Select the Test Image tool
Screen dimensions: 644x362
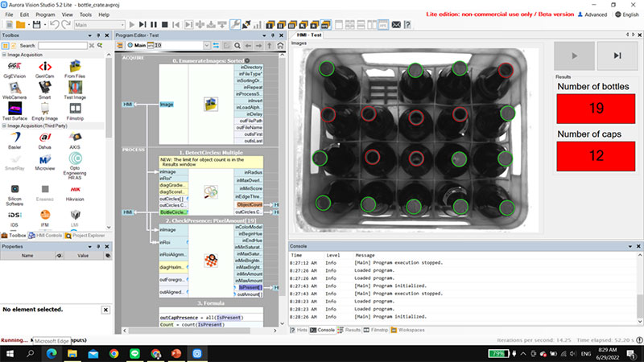point(75,91)
